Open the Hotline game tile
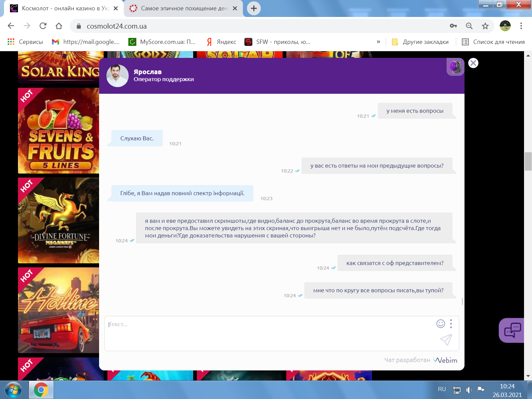The image size is (532, 399). point(59,310)
